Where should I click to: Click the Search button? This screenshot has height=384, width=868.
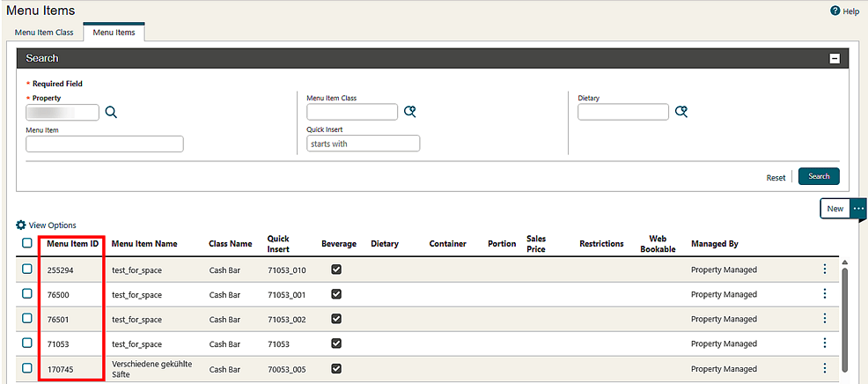[x=819, y=176]
